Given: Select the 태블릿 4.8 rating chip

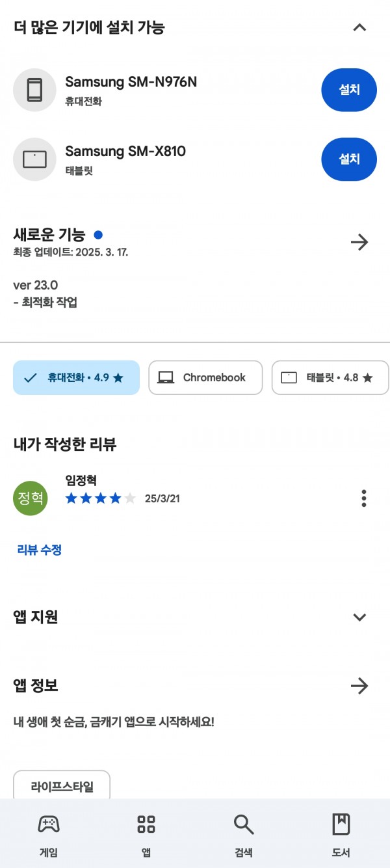Looking at the screenshot, I should coord(330,377).
